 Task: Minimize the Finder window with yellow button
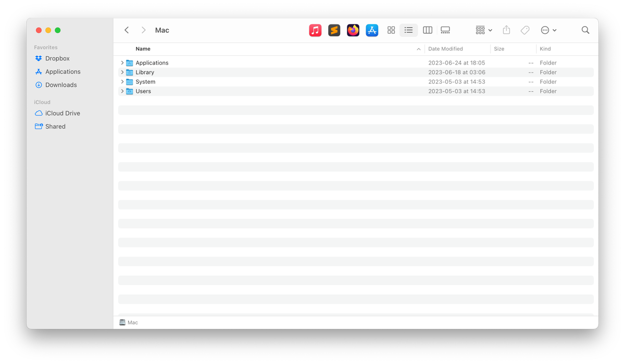tap(48, 30)
